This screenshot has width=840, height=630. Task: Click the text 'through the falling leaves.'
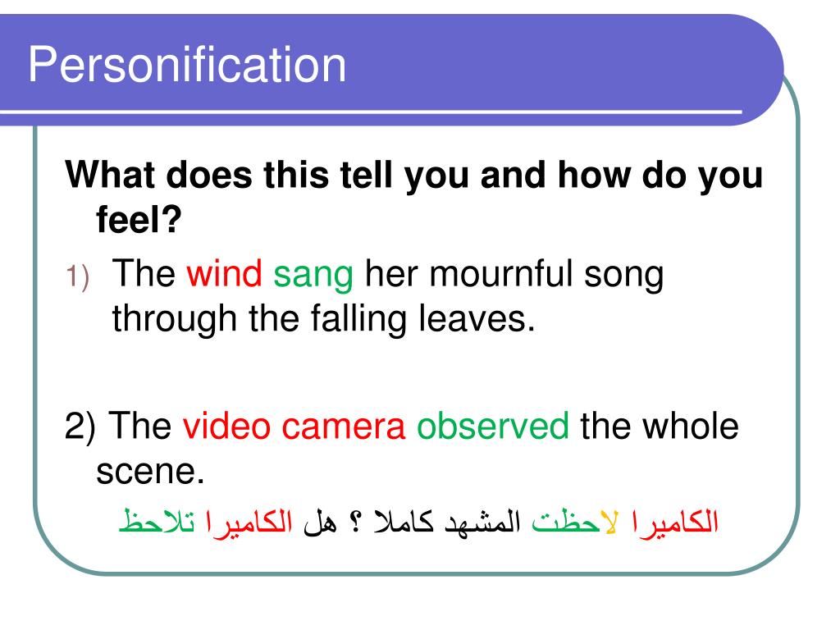point(323,320)
